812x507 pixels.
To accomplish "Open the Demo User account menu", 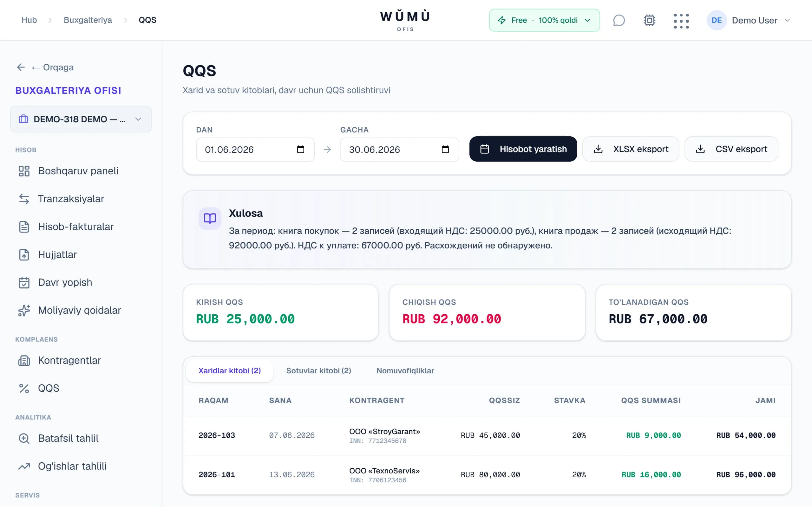I will 749,21.
